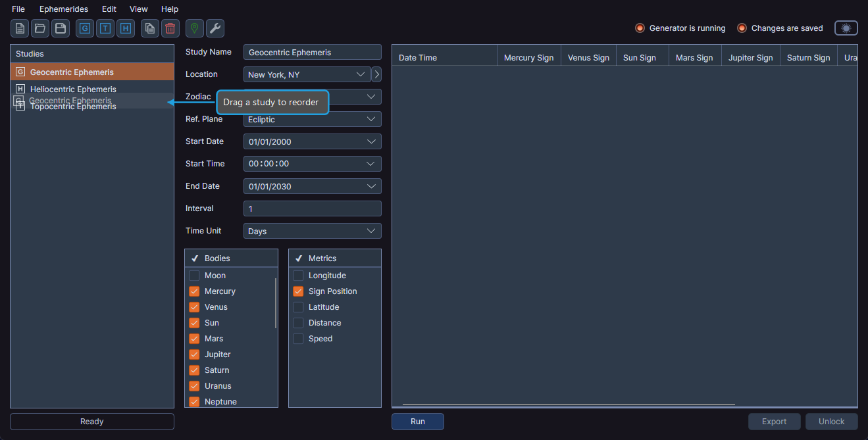Open the View menu
The image size is (868, 440).
pos(139,9)
